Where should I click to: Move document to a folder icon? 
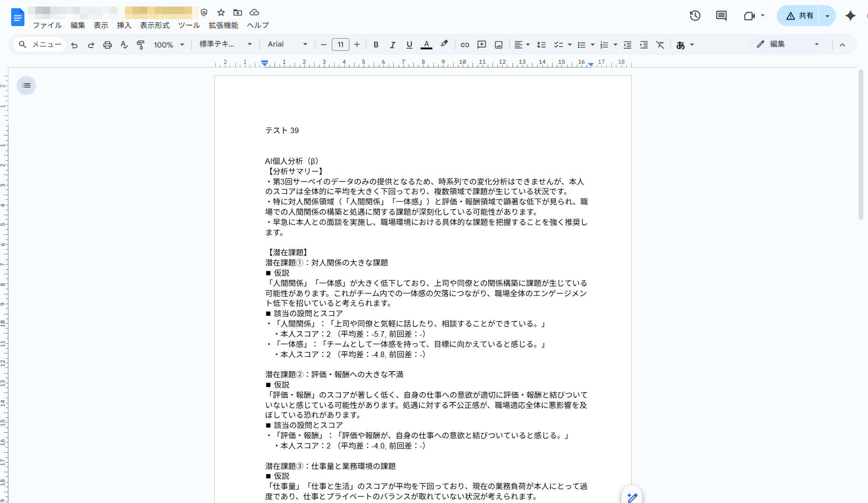click(x=238, y=13)
